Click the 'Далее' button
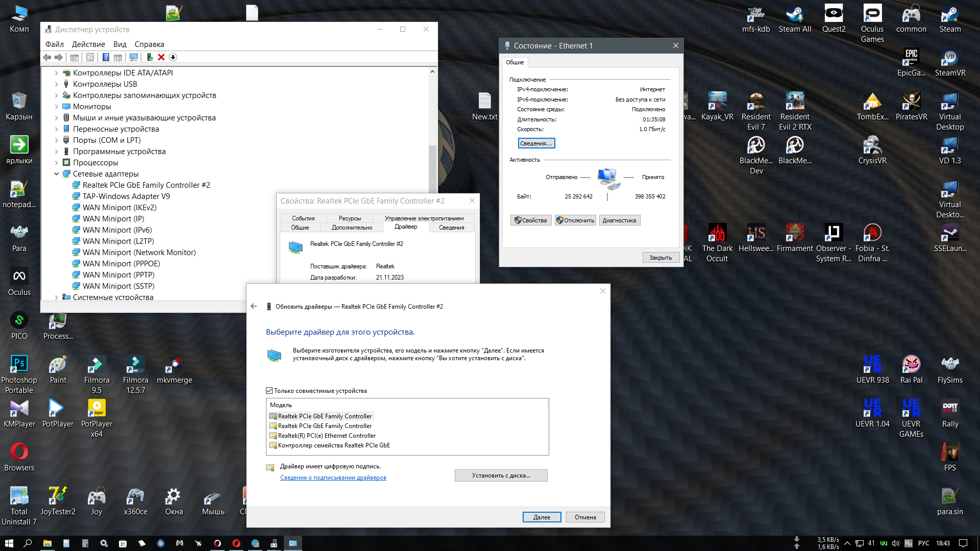The height and width of the screenshot is (551, 980). (x=542, y=517)
